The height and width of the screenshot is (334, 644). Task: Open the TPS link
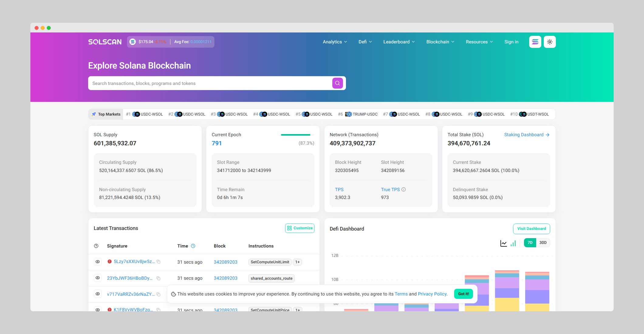pyautogui.click(x=339, y=190)
